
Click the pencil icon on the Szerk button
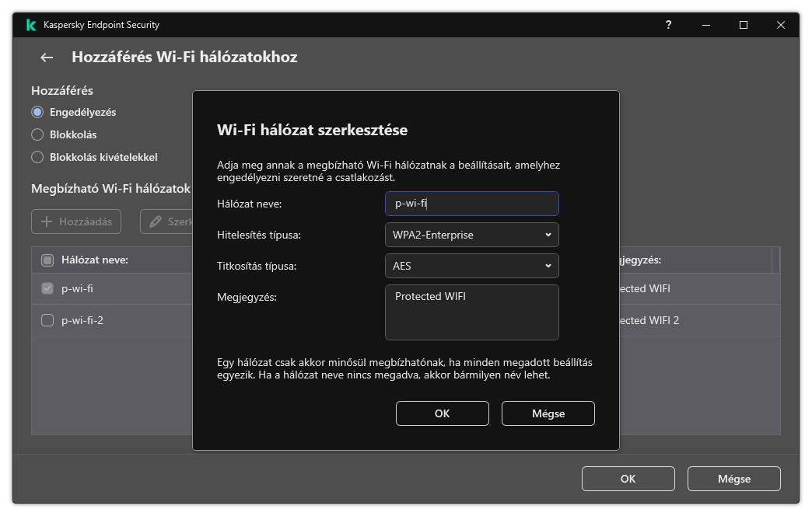[x=156, y=221]
